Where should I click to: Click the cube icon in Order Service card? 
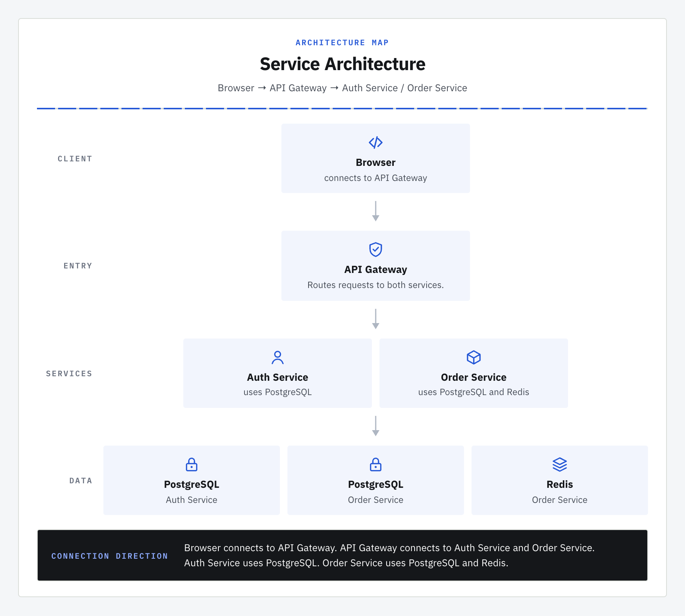474,357
